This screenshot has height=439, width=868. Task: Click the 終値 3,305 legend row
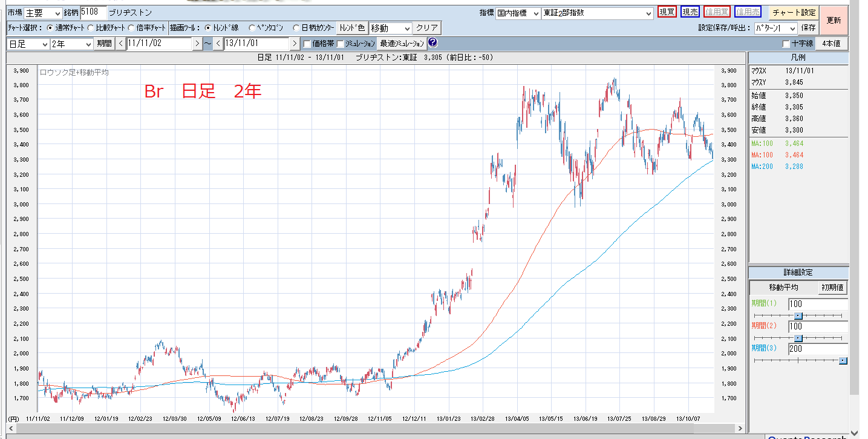[x=777, y=107]
